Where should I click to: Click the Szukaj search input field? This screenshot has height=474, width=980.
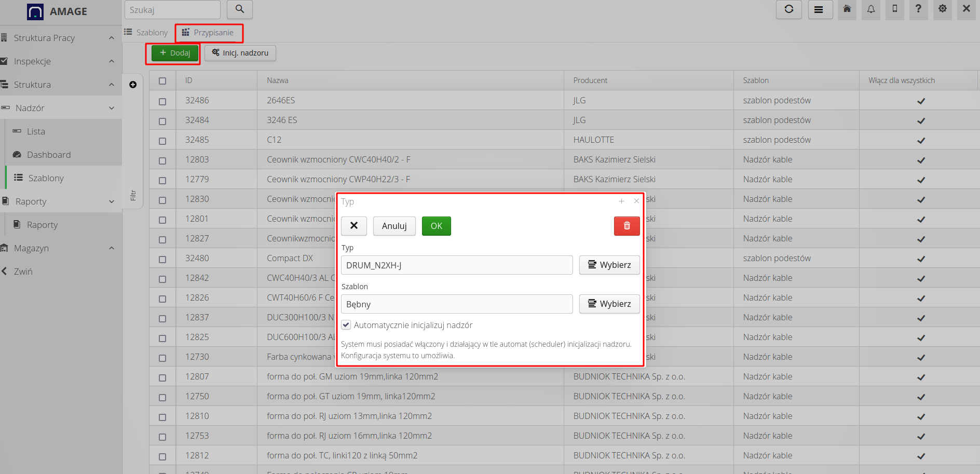tap(172, 10)
